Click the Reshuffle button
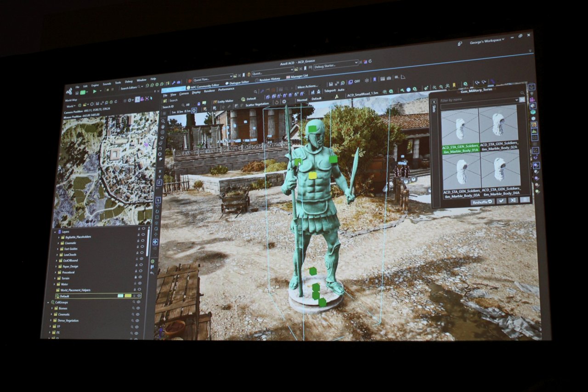Viewport: 588px width, 392px height. (482, 202)
